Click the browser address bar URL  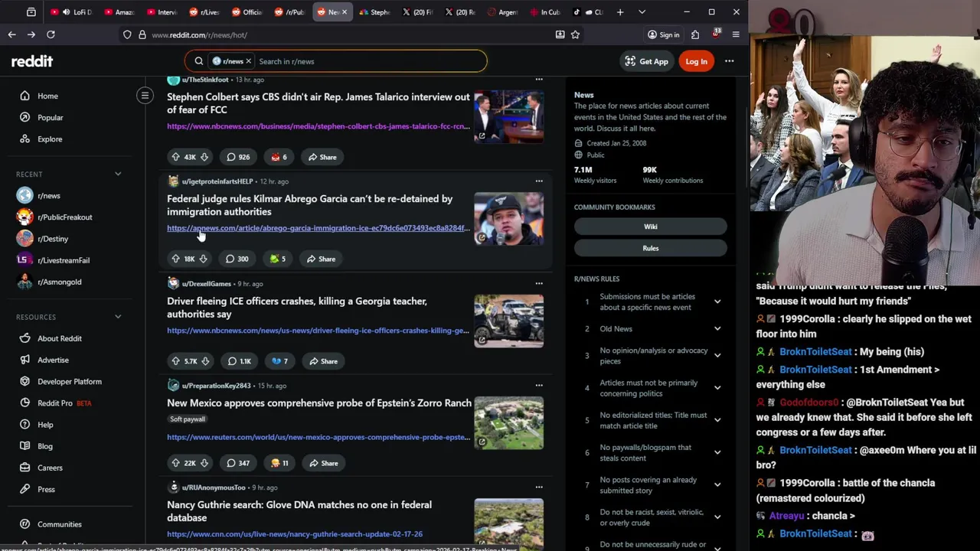(199, 34)
